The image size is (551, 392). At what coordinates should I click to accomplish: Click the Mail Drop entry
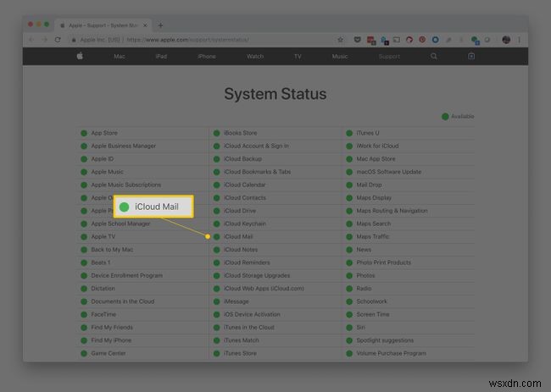(369, 185)
